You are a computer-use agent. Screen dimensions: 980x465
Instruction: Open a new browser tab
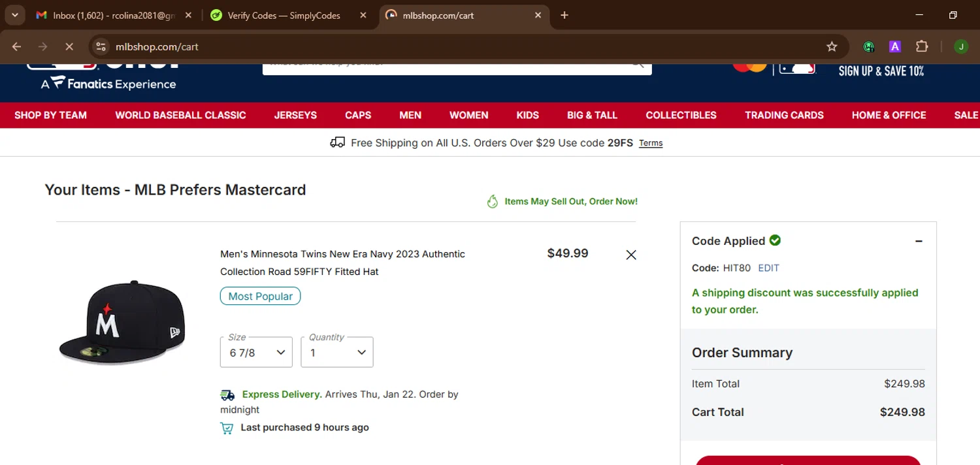pos(564,15)
